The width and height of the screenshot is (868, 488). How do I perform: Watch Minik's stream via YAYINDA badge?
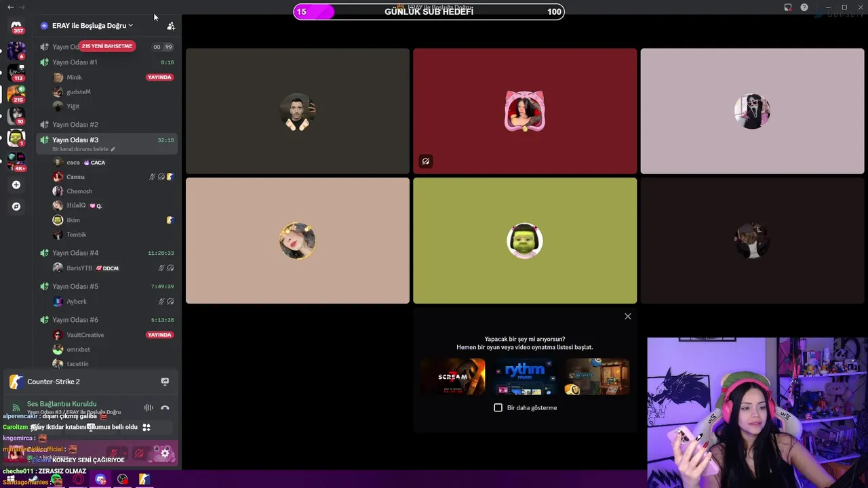pyautogui.click(x=160, y=77)
